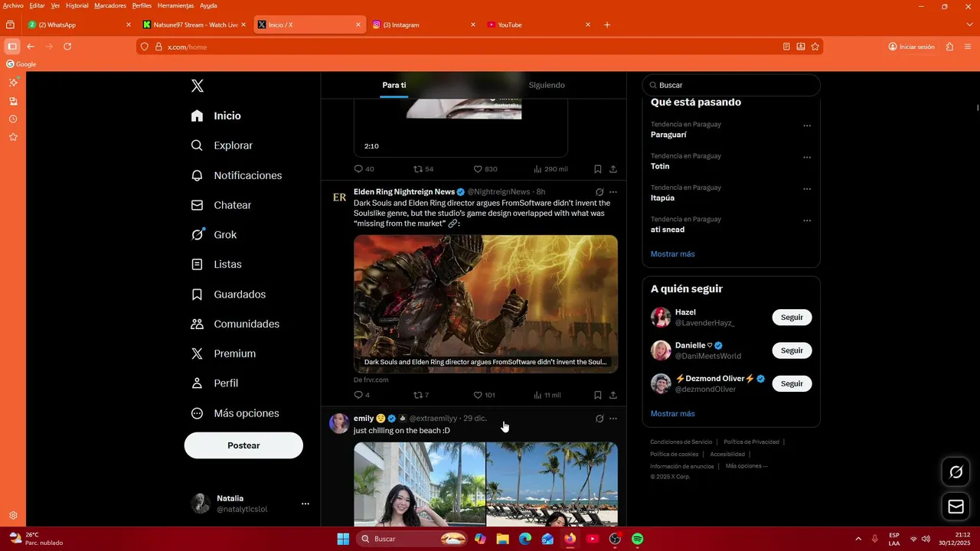This screenshot has width=980, height=551.
Task: Open the floating Grok button
Action: 955,472
